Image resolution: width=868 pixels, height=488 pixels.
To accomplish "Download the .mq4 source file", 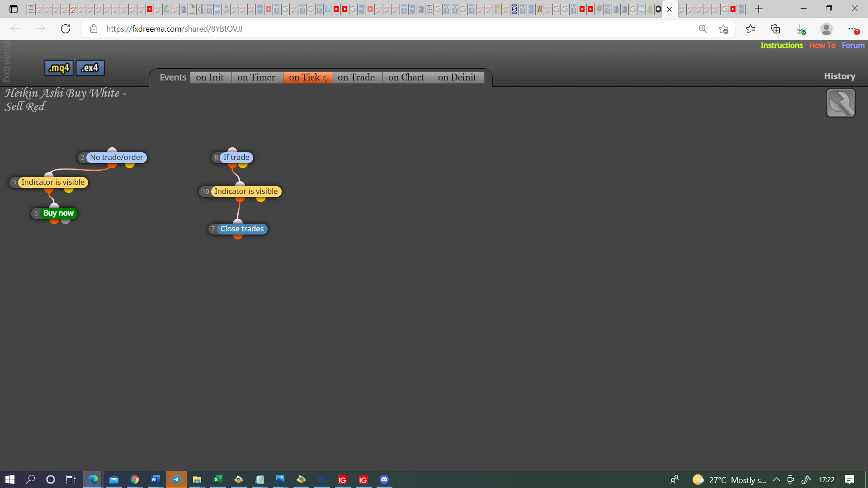I will click(59, 68).
